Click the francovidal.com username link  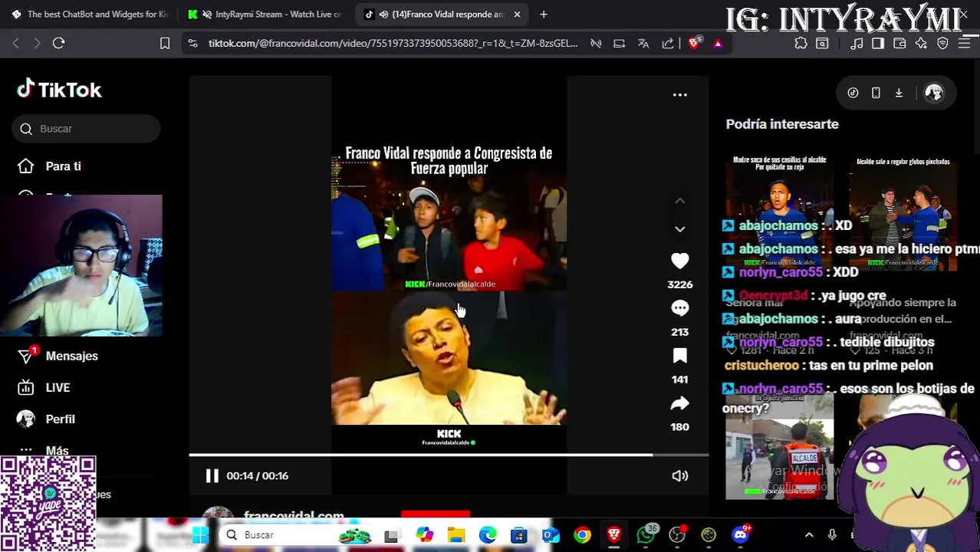[294, 516]
